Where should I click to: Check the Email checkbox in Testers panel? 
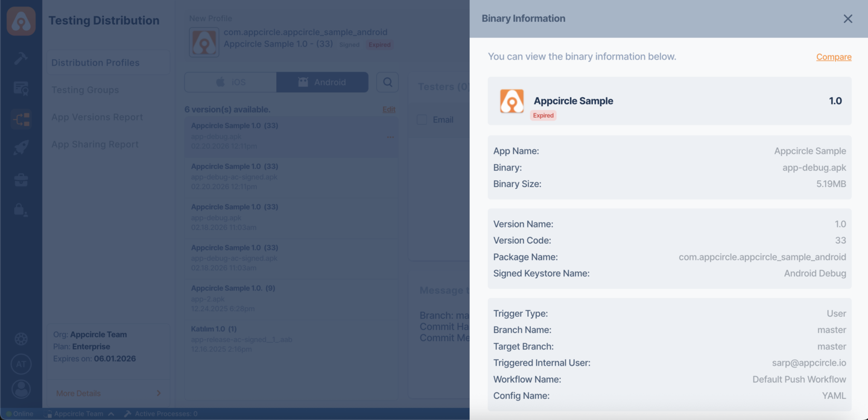pos(421,119)
